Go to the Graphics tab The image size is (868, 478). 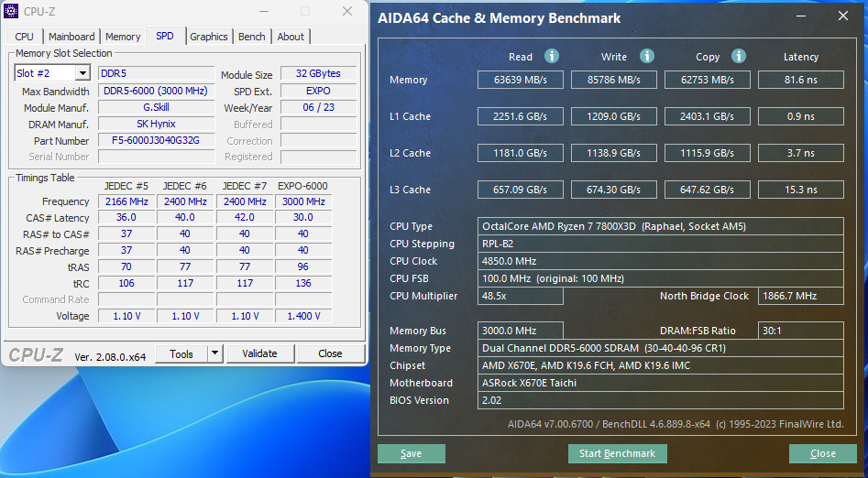tap(209, 37)
